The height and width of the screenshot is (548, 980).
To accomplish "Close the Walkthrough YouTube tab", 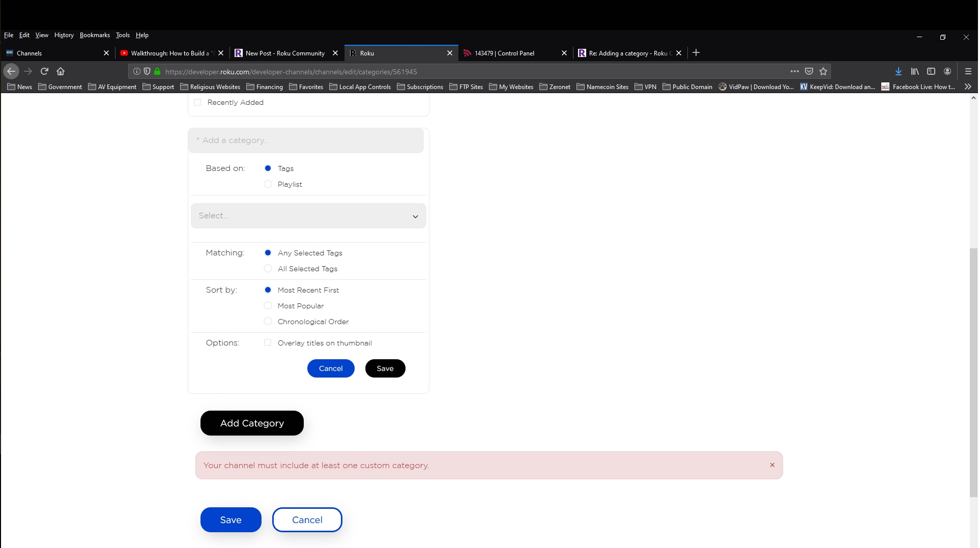I will click(x=221, y=53).
